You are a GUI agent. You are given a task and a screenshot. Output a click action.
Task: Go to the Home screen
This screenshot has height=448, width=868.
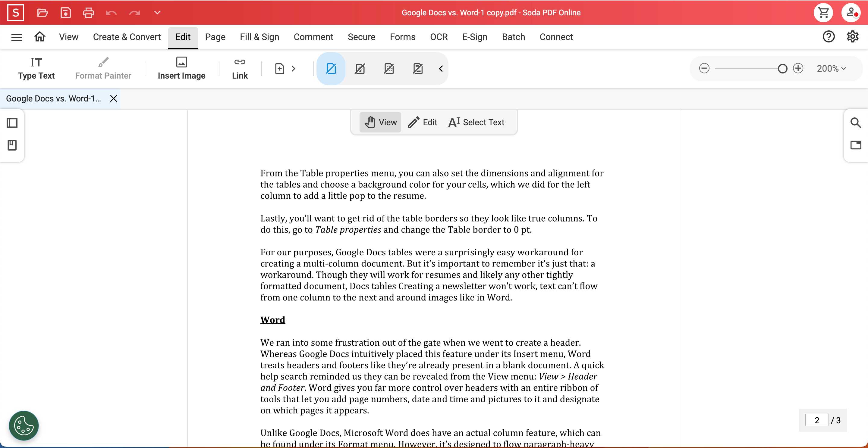click(x=40, y=36)
